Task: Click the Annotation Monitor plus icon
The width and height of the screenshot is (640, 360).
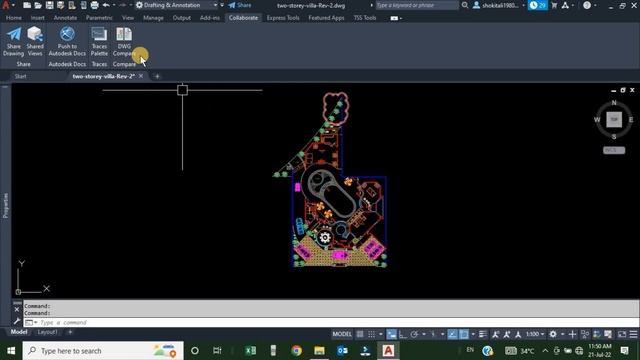Action: pyautogui.click(x=572, y=334)
